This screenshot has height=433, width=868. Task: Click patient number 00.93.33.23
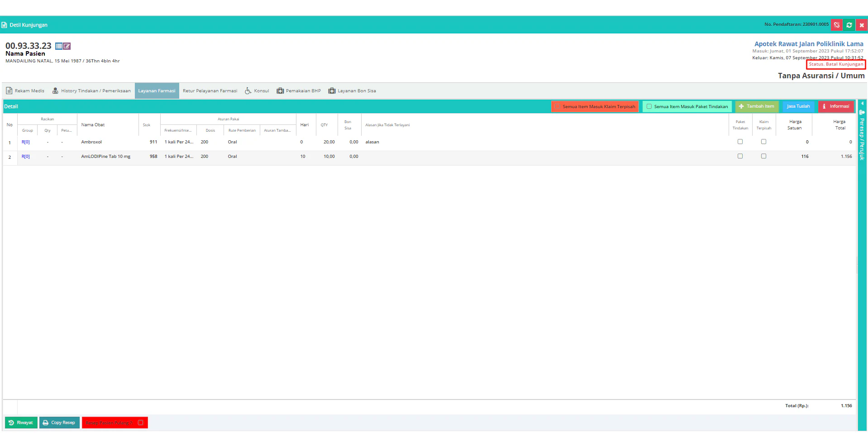(29, 46)
